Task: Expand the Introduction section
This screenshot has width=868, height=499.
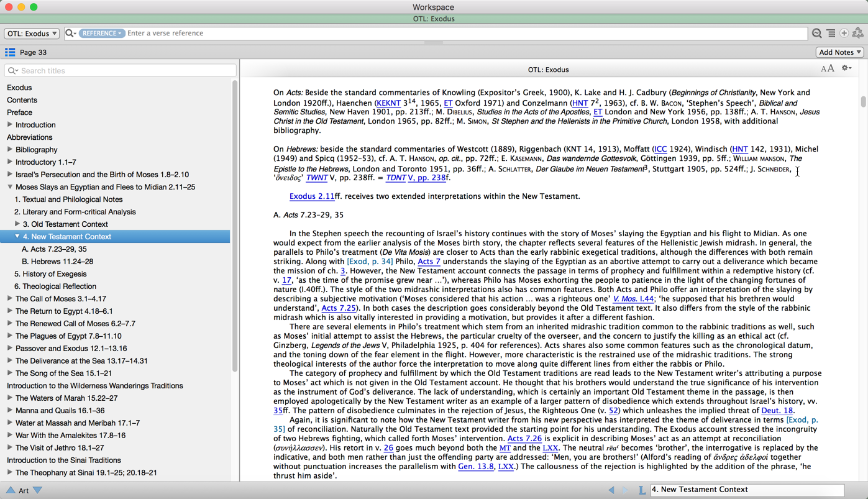Action: point(10,125)
